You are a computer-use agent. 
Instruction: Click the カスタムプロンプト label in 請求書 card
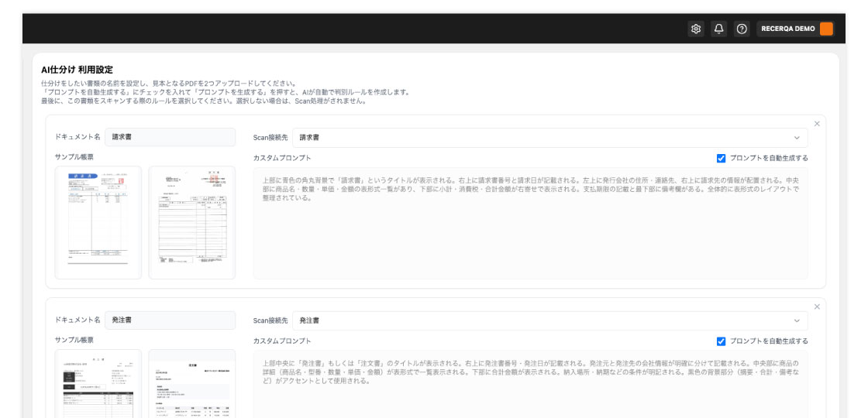(x=282, y=158)
